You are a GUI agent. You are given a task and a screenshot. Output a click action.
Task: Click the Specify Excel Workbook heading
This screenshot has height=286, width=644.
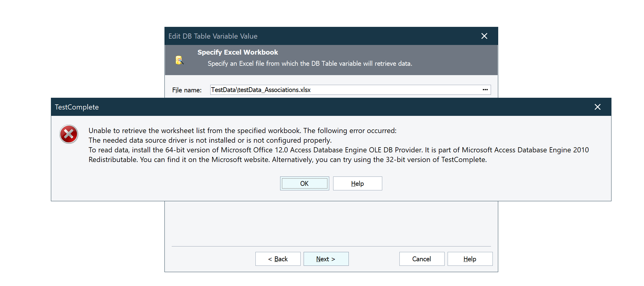237,52
